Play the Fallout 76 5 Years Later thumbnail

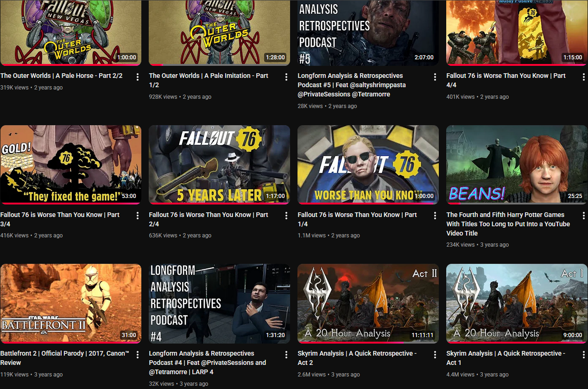click(x=219, y=165)
